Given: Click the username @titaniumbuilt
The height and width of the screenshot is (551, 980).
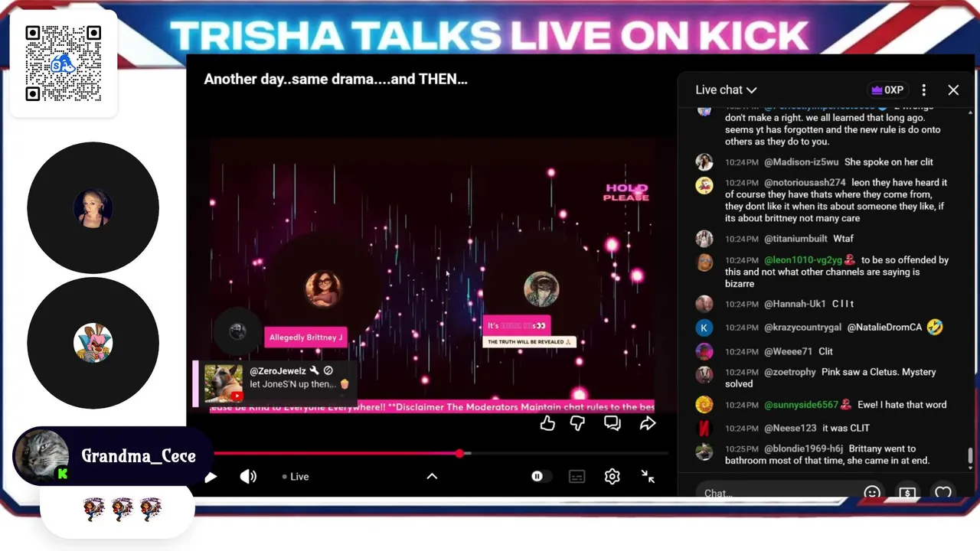Looking at the screenshot, I should click(795, 239).
